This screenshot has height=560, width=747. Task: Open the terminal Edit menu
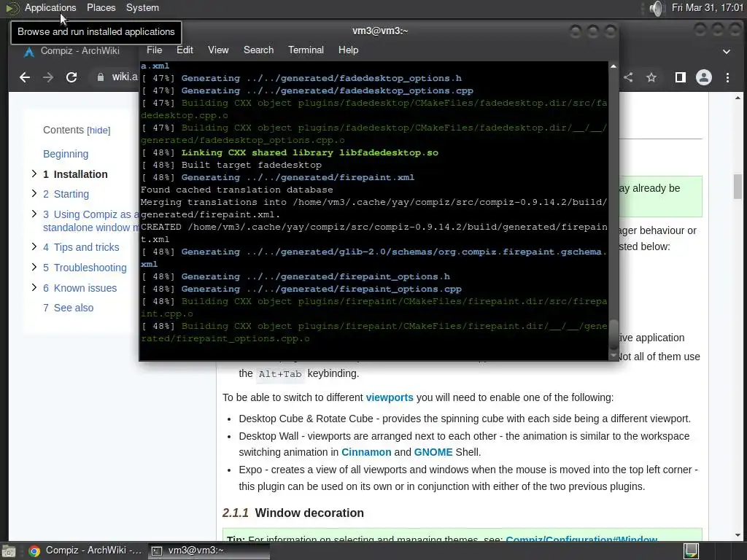185,50
